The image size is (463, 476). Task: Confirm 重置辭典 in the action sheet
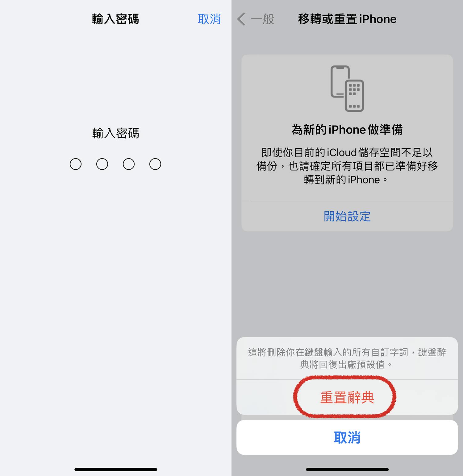click(x=347, y=397)
